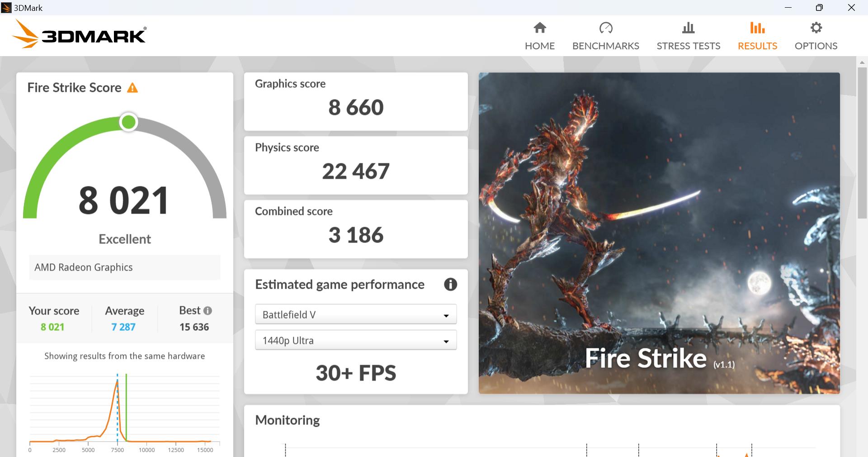Open Stress Tests via bar chart icon
The height and width of the screenshot is (457, 868).
pos(688,28)
